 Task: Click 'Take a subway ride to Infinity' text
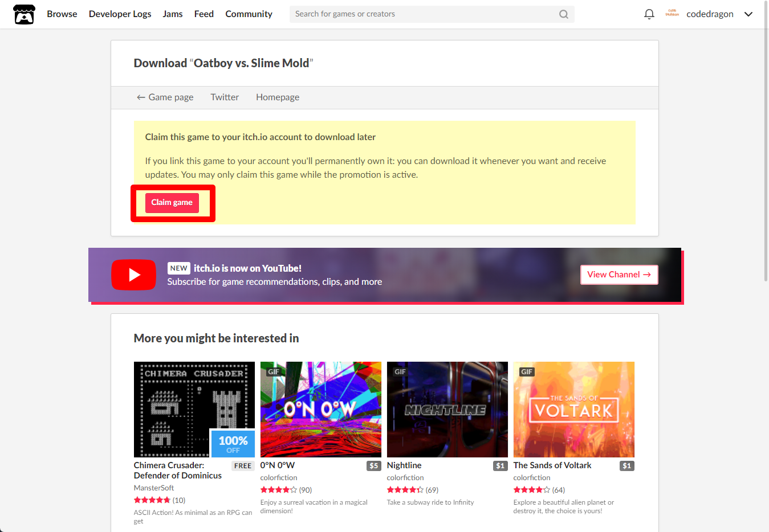click(430, 502)
